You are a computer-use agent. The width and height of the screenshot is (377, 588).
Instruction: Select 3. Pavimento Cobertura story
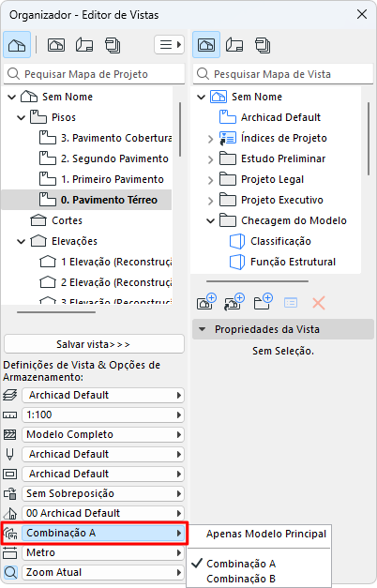coord(105,138)
